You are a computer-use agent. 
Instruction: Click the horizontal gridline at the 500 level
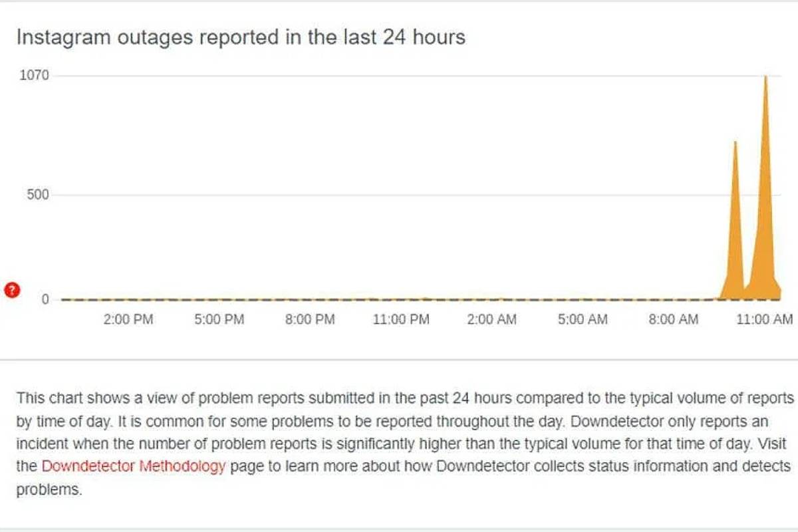[x=399, y=196]
